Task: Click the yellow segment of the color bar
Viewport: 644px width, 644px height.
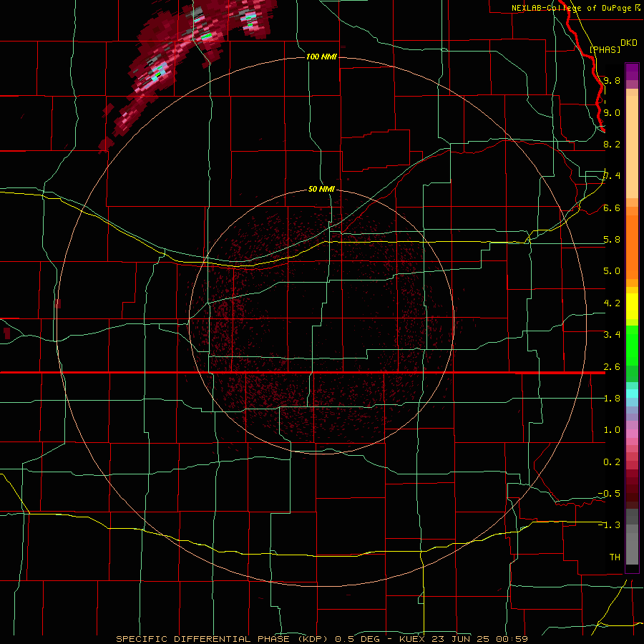Action: (632, 306)
